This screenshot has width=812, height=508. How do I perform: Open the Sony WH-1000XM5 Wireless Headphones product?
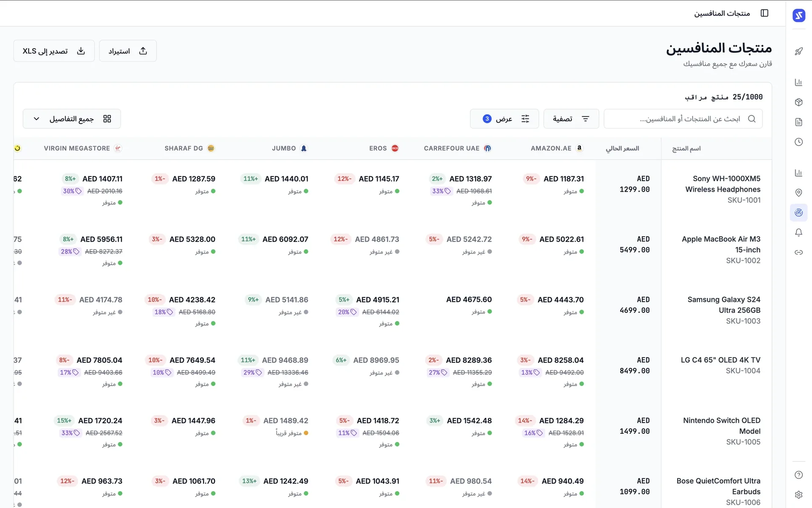click(723, 184)
